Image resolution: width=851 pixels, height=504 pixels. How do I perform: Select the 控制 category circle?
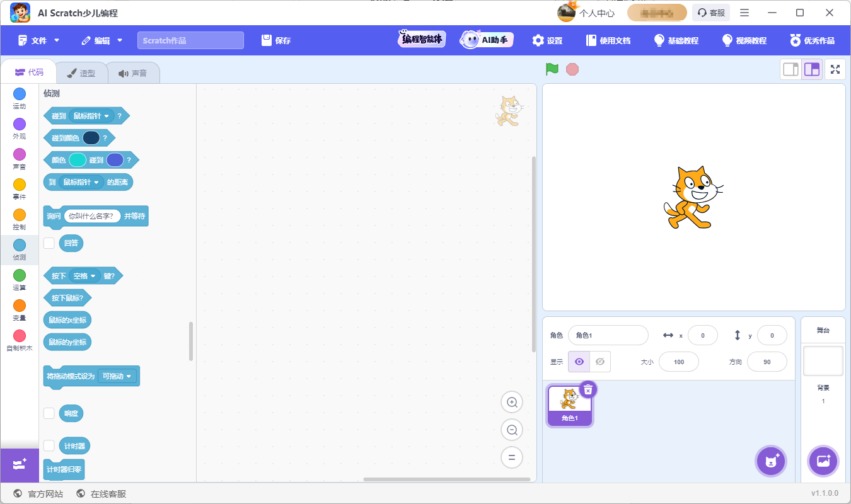pyautogui.click(x=20, y=215)
